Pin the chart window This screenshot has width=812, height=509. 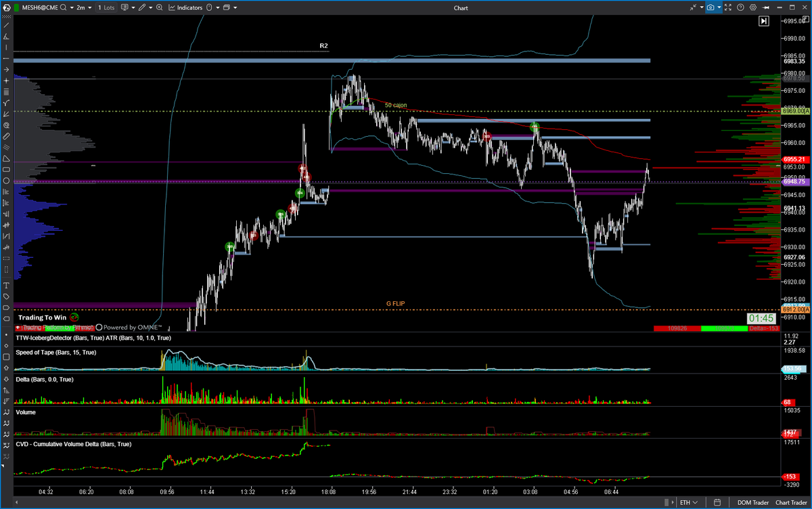(x=765, y=7)
